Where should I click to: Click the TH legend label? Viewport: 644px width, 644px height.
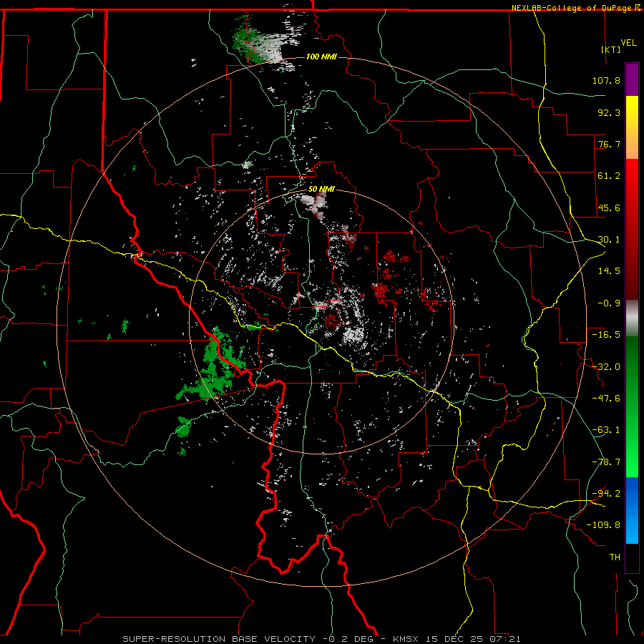[x=615, y=557]
